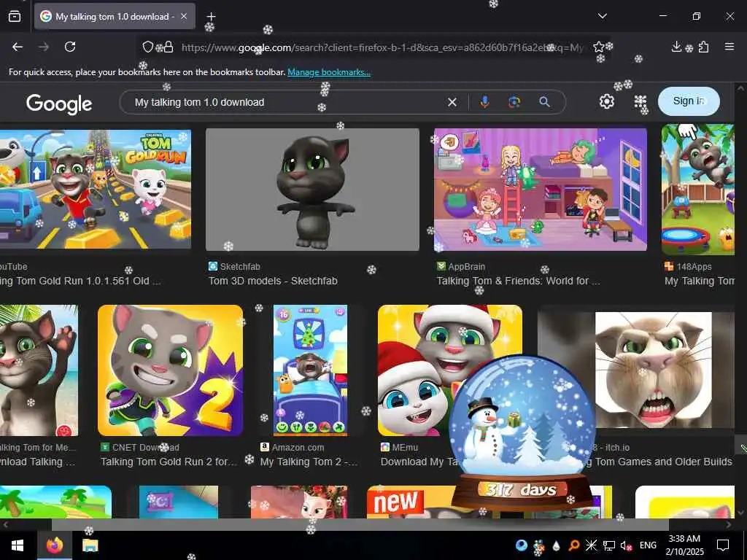747x560 pixels.
Task: Click the horizontal page scrollbar
Action: tap(360, 525)
